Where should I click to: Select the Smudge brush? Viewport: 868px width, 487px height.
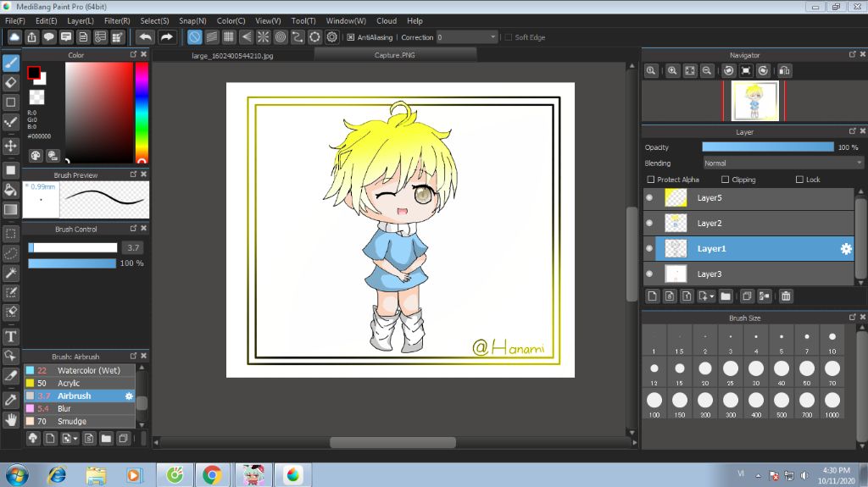[80, 421]
